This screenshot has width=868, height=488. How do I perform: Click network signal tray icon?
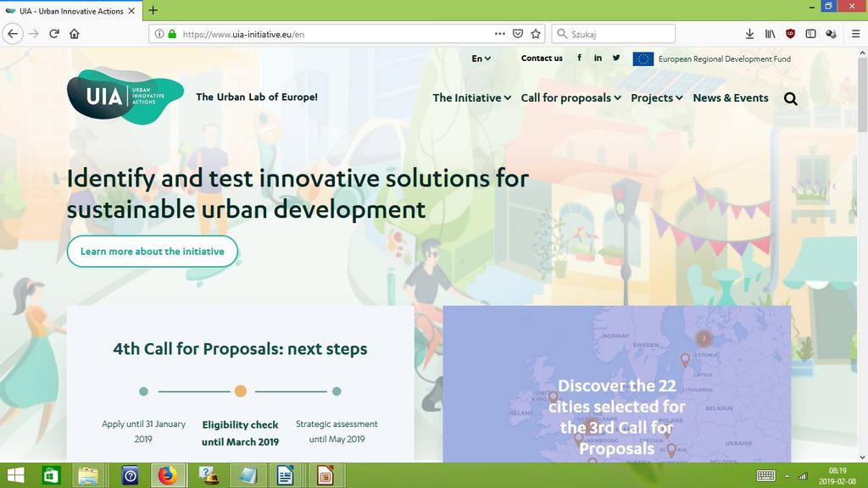point(802,476)
